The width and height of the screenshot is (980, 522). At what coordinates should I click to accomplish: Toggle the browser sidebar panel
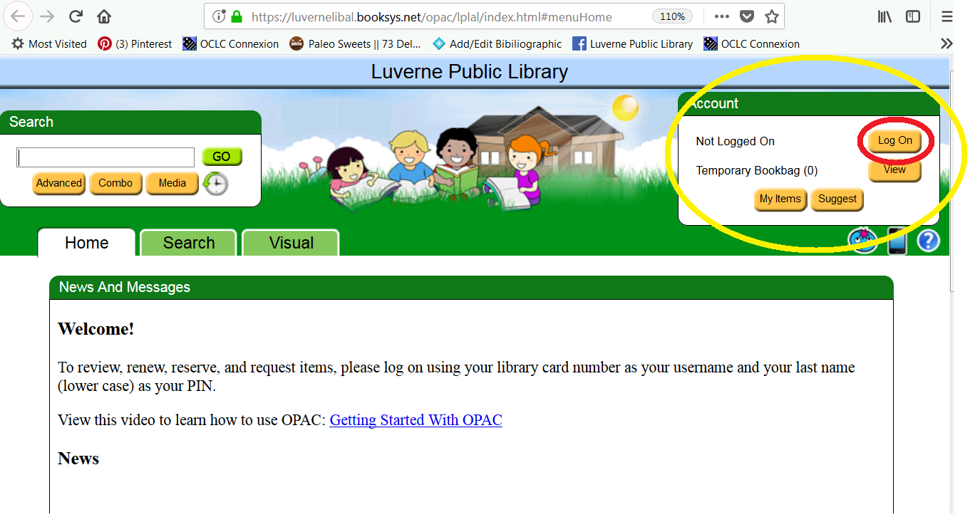(913, 16)
